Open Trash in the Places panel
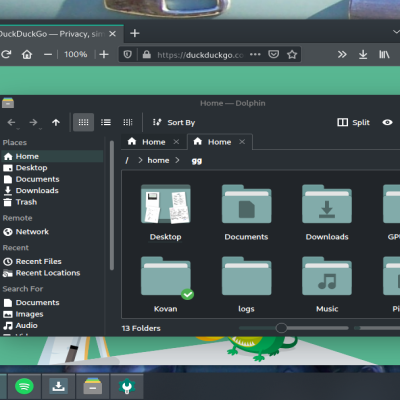This screenshot has height=400, width=400. click(x=52, y=202)
